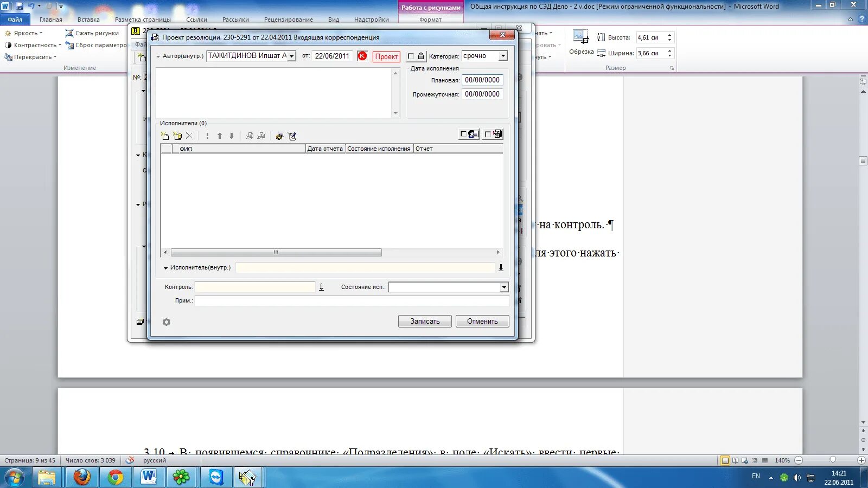Click the zoom out minus button

[x=799, y=460]
